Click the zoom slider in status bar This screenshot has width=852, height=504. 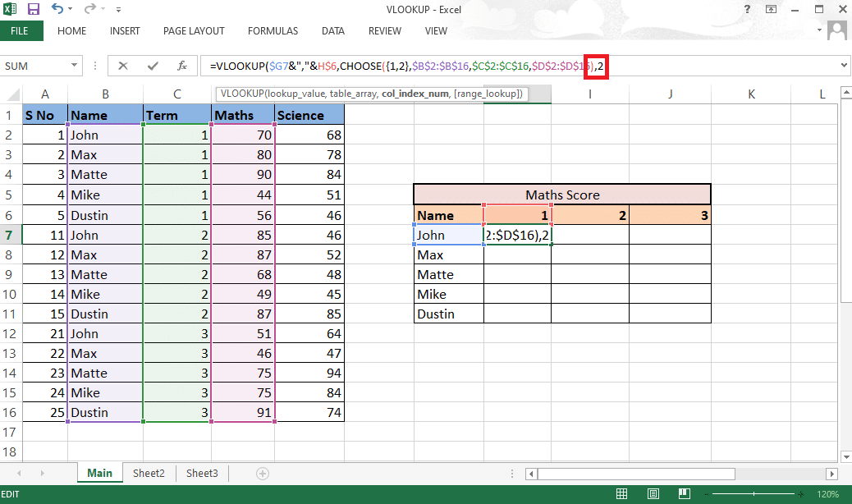click(x=755, y=495)
